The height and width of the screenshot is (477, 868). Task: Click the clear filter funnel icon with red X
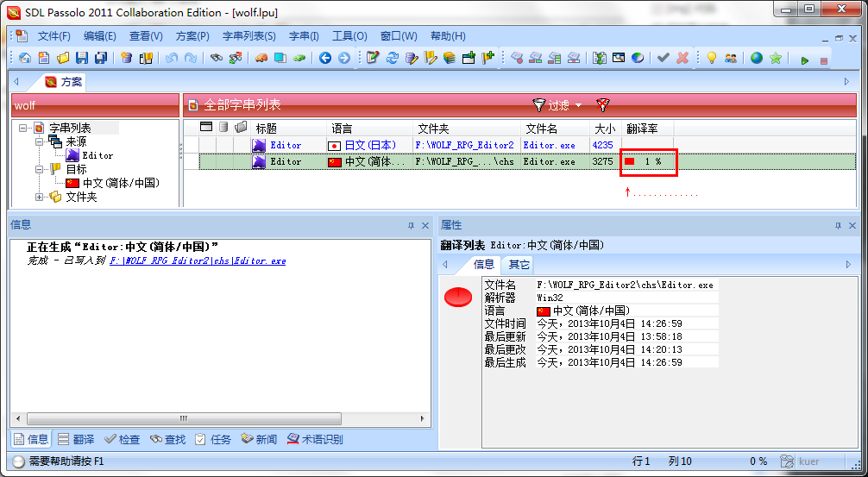pos(601,104)
